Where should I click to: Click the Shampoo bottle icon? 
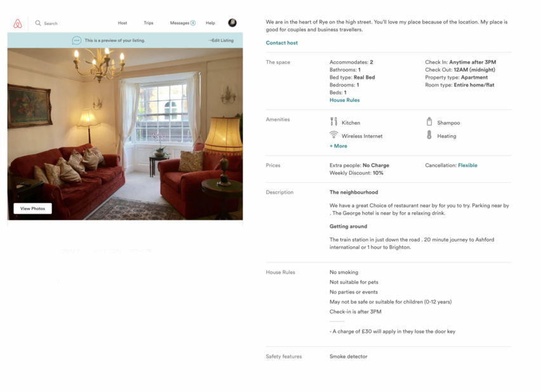[x=429, y=121]
